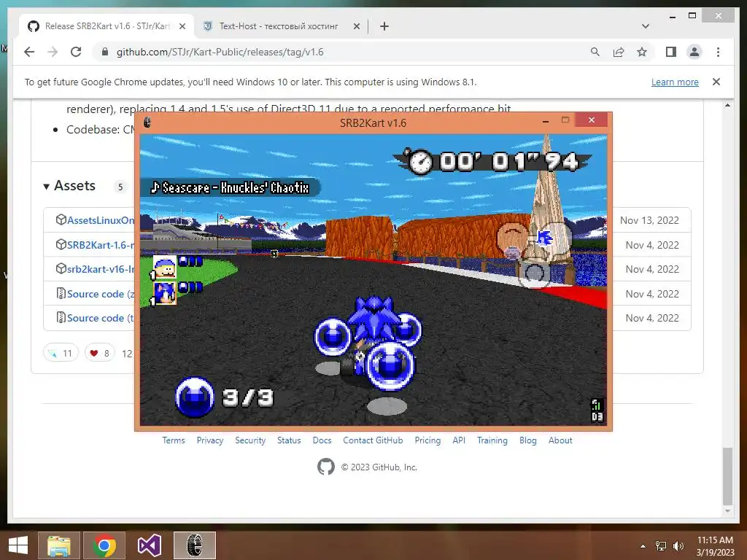The height and width of the screenshot is (560, 747).
Task: Open the GitHub Status footer link
Action: (289, 440)
